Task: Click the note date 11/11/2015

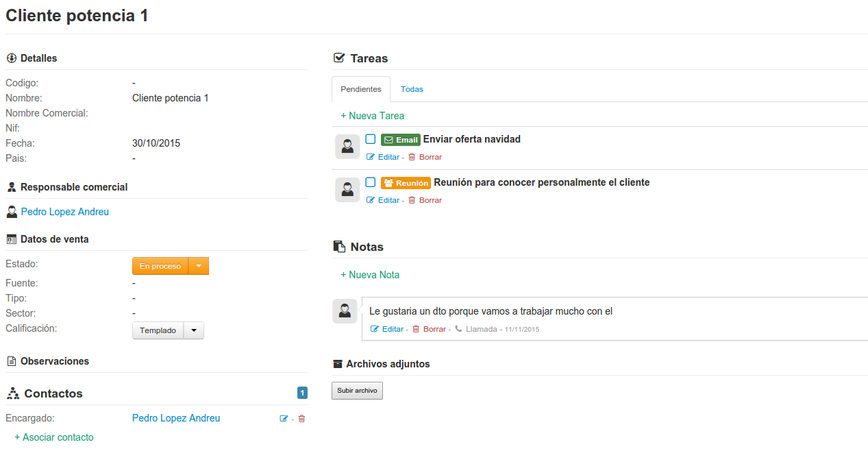Action: pyautogui.click(x=522, y=330)
